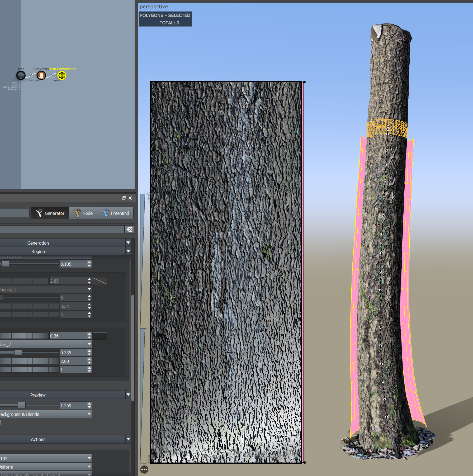Toggle the checkbox below Background & Blends
The height and width of the screenshot is (476, 473).
1,422
